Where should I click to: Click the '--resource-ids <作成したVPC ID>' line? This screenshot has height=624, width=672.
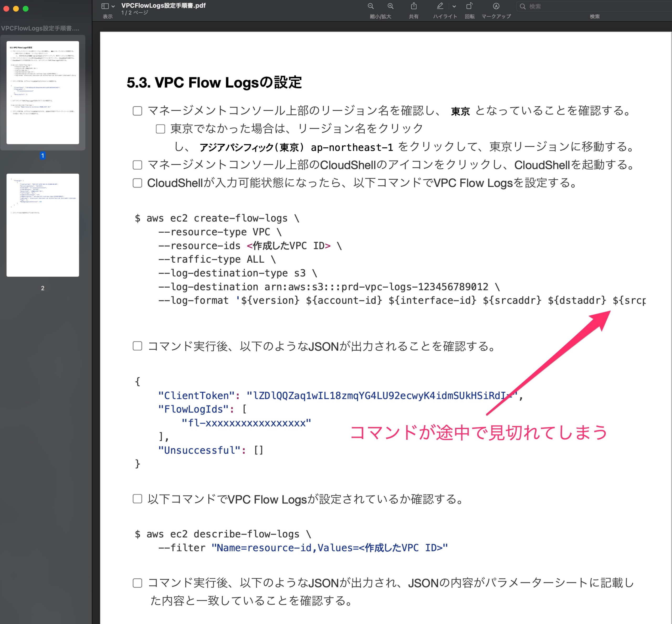pos(250,246)
